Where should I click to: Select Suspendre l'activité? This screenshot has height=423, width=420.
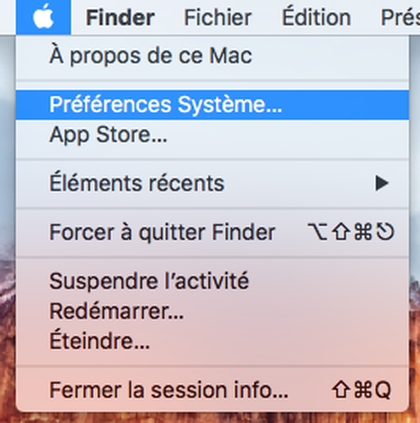click(212, 281)
